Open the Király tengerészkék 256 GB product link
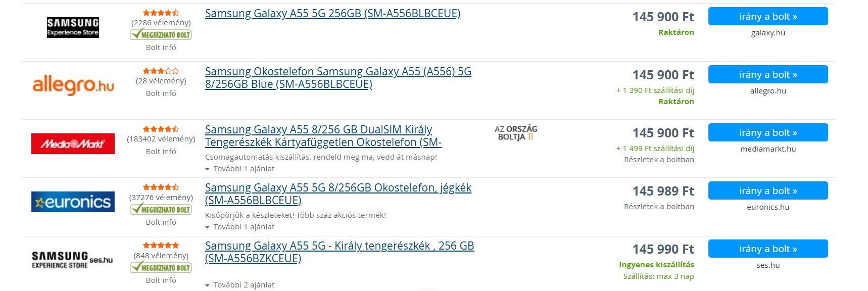This screenshot has width=868, height=291. [340, 252]
